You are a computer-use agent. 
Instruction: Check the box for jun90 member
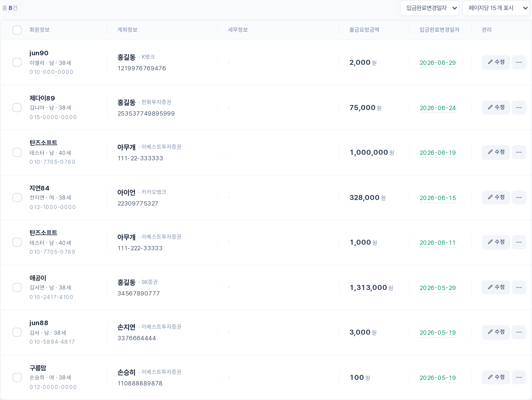[17, 62]
